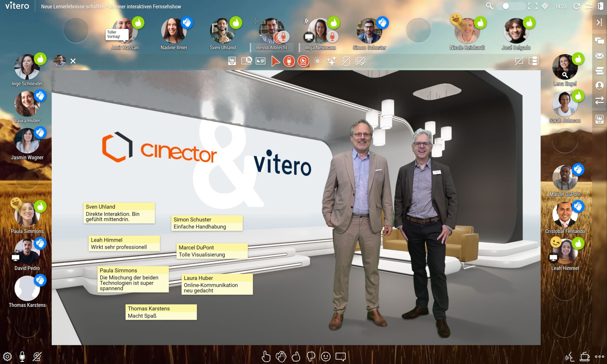This screenshot has height=364, width=607.
Task: Open the chat bubbles panel in sidebar
Action: click(x=599, y=41)
